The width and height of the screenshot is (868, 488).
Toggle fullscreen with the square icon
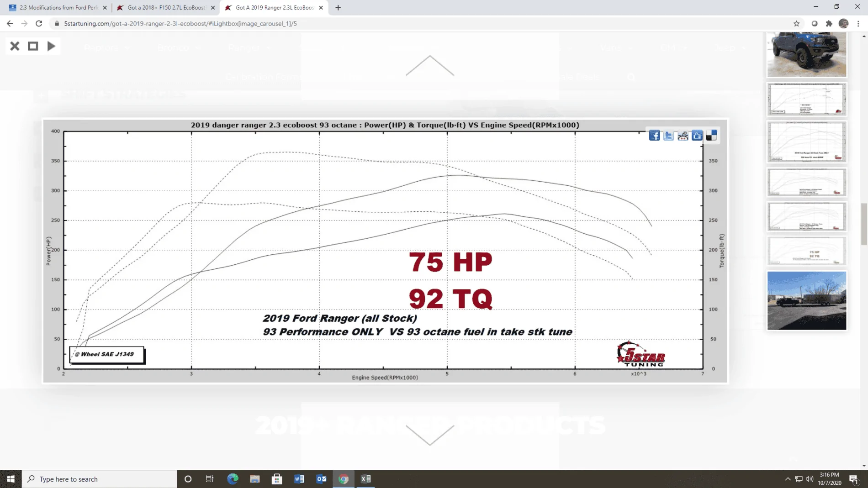pyautogui.click(x=33, y=46)
